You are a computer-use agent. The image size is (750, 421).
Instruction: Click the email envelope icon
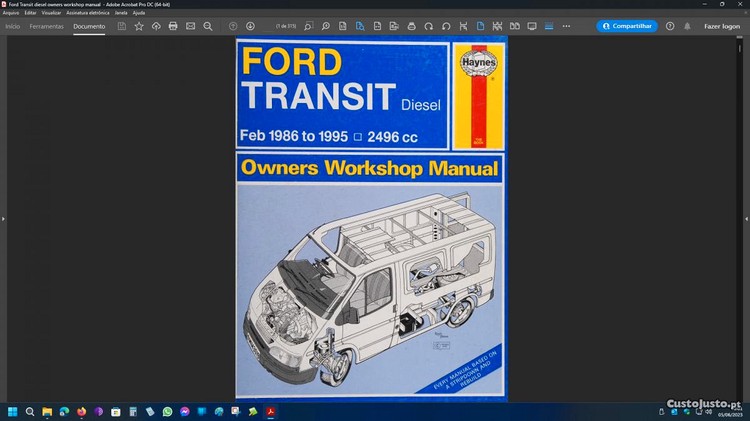pos(190,26)
